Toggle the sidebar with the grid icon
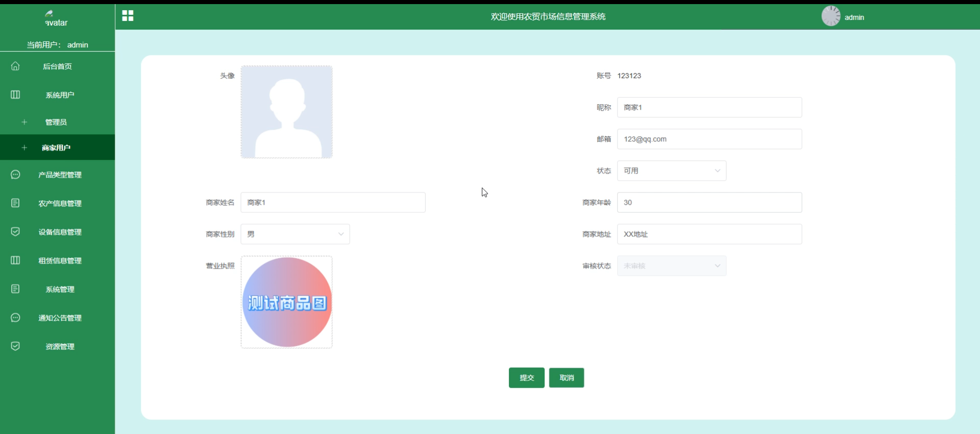The image size is (980, 434). (128, 16)
